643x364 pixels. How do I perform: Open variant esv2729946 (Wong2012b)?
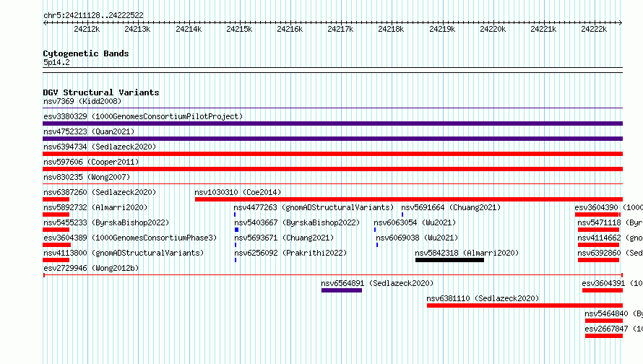[91, 268]
